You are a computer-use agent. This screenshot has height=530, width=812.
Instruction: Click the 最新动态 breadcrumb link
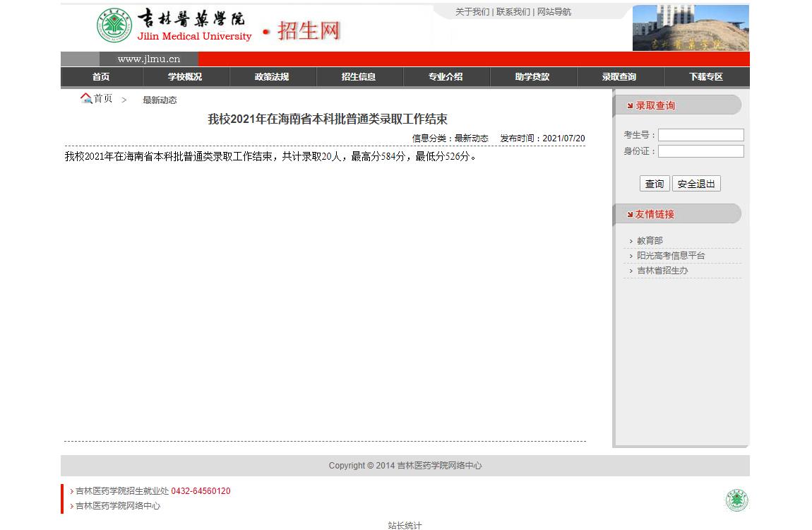click(160, 100)
